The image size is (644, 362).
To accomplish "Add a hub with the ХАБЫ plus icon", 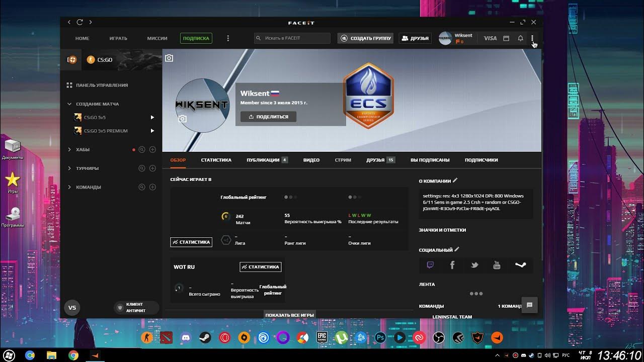I will click(152, 149).
